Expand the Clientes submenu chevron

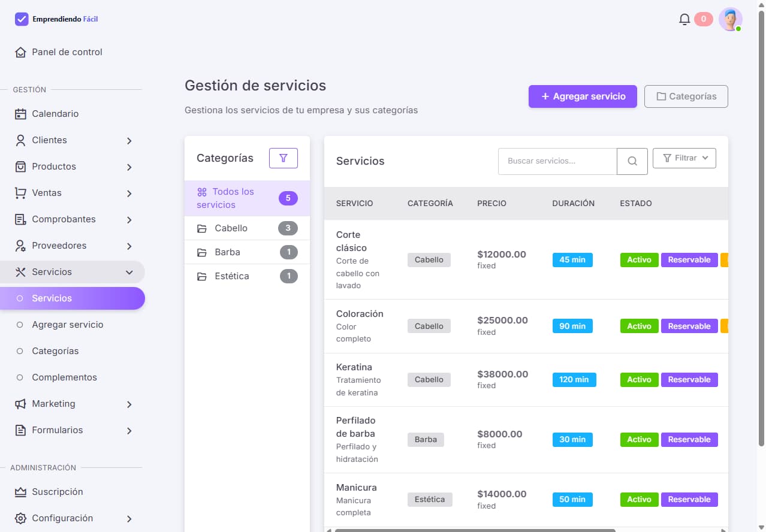(129, 141)
